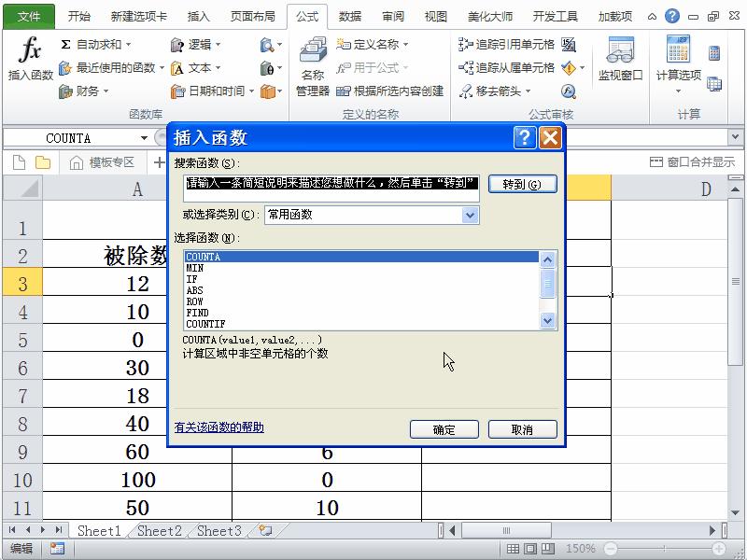Click 窗口合并显示 window merge display
Screen dimensions: 747x560
(x=692, y=162)
